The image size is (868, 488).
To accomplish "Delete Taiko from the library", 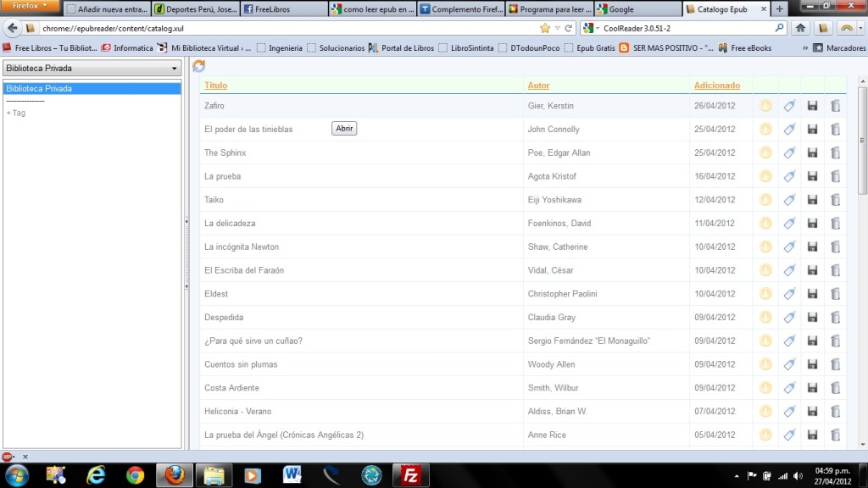I will tap(835, 199).
